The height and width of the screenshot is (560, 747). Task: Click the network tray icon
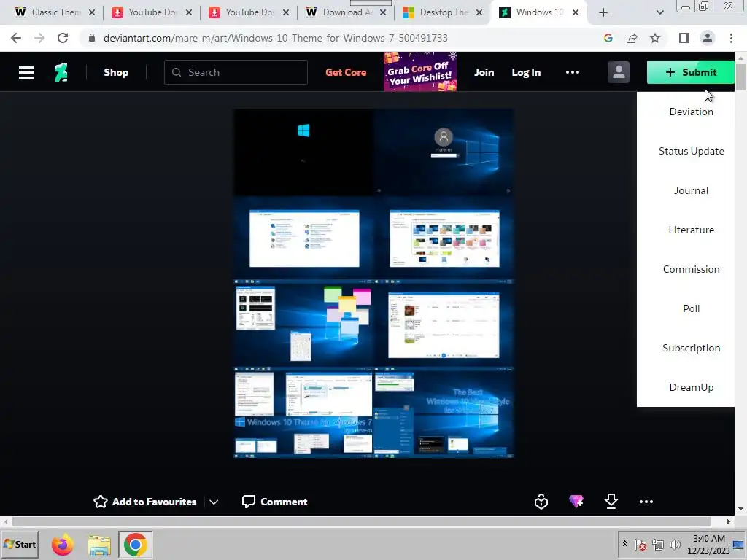tap(658, 544)
